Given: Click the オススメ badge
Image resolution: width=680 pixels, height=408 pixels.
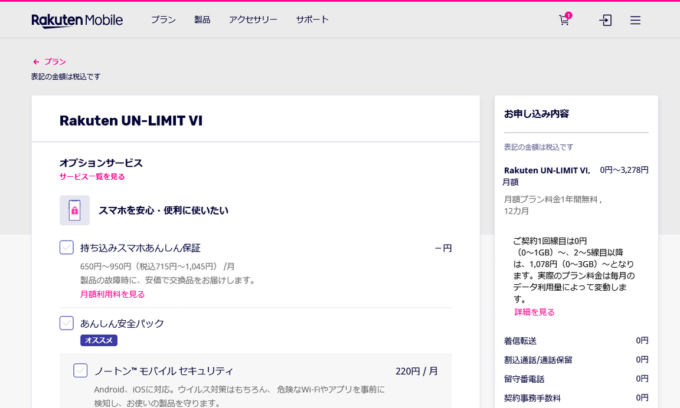Looking at the screenshot, I should [x=99, y=340].
